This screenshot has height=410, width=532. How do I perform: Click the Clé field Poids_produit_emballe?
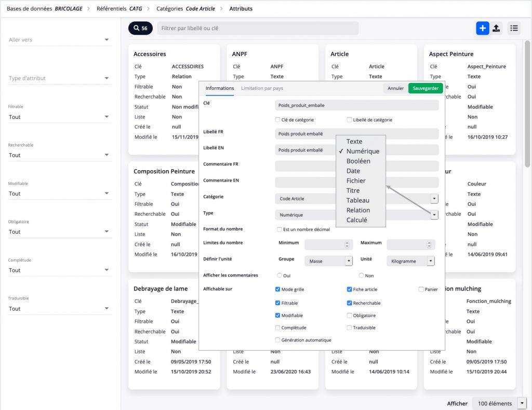(x=356, y=105)
